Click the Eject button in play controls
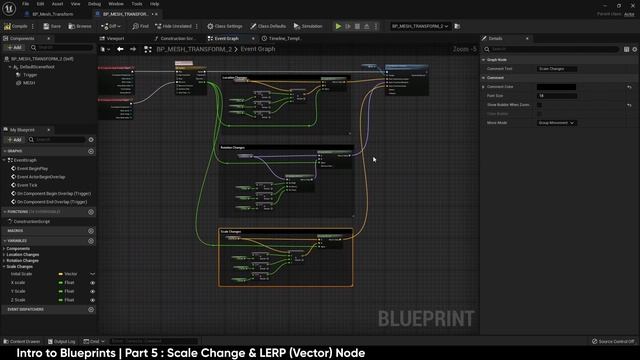This screenshot has width=640, height=360. [367, 26]
